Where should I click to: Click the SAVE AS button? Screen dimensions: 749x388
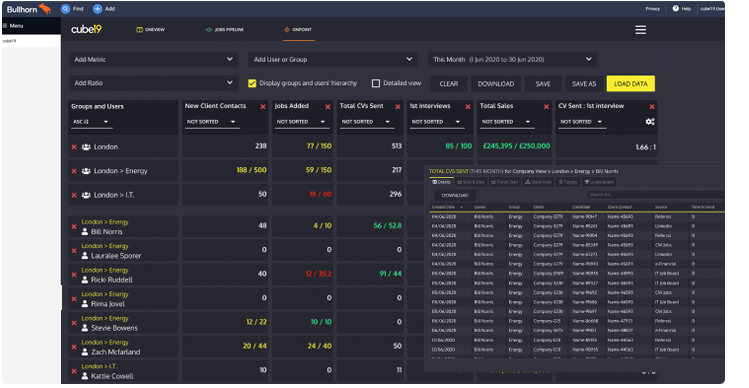pos(584,84)
